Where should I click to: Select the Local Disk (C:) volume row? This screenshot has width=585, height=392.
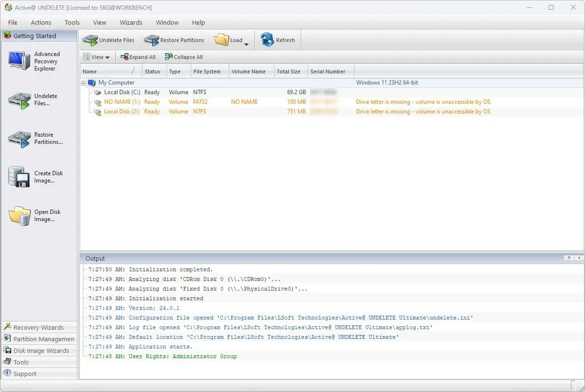click(x=331, y=92)
